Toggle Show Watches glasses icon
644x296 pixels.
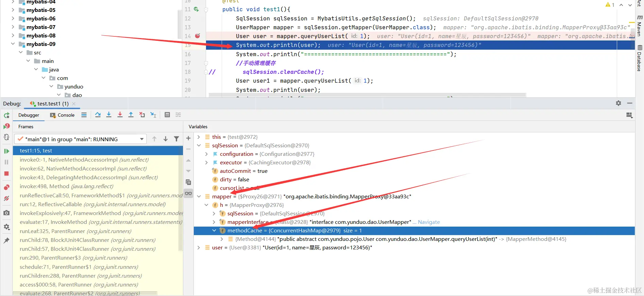point(188,193)
